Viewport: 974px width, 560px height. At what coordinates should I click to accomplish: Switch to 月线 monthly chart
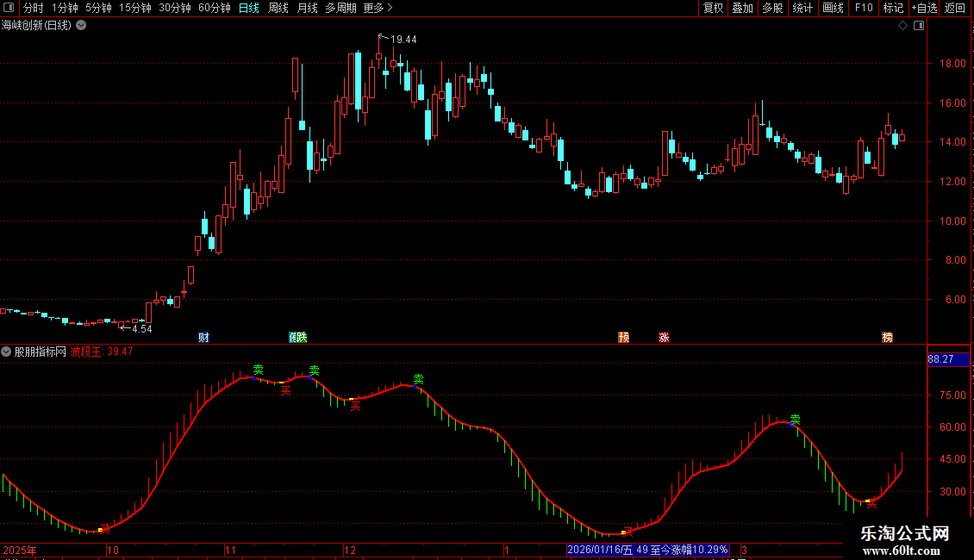tap(307, 8)
